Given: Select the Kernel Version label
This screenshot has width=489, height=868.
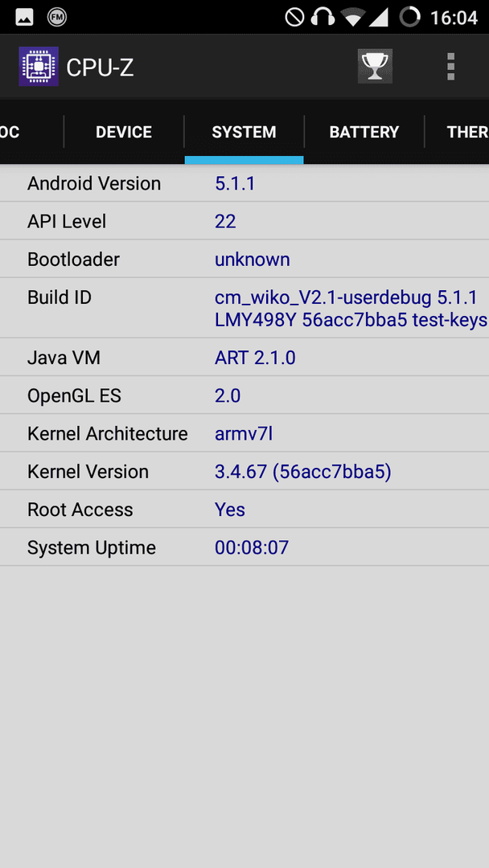Looking at the screenshot, I should [88, 472].
